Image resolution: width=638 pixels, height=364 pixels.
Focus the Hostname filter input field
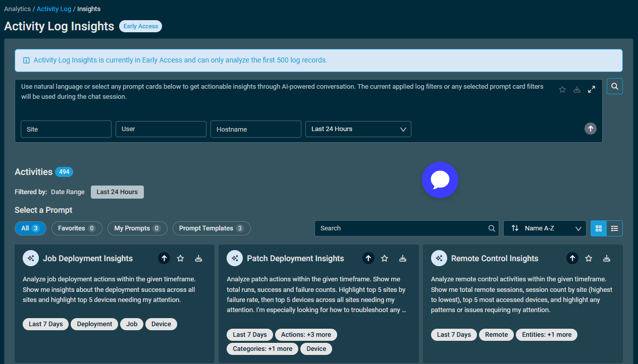(256, 129)
